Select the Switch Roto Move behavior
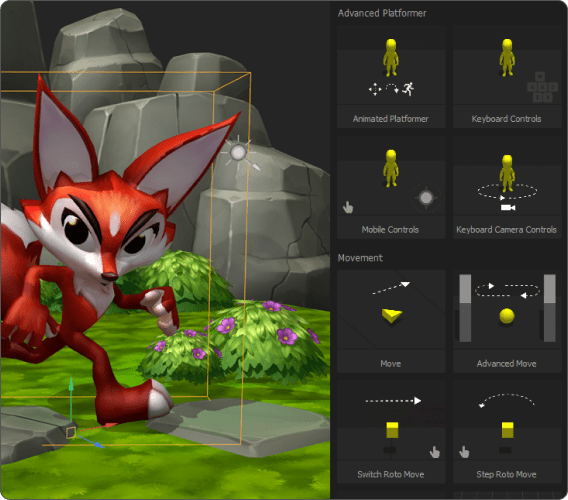The height and width of the screenshot is (500, 568). (x=391, y=432)
